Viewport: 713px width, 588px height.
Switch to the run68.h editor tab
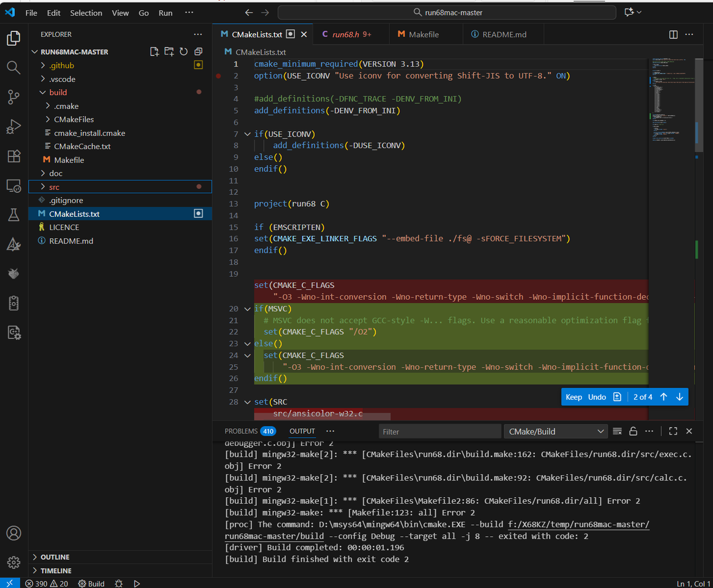[x=351, y=34]
